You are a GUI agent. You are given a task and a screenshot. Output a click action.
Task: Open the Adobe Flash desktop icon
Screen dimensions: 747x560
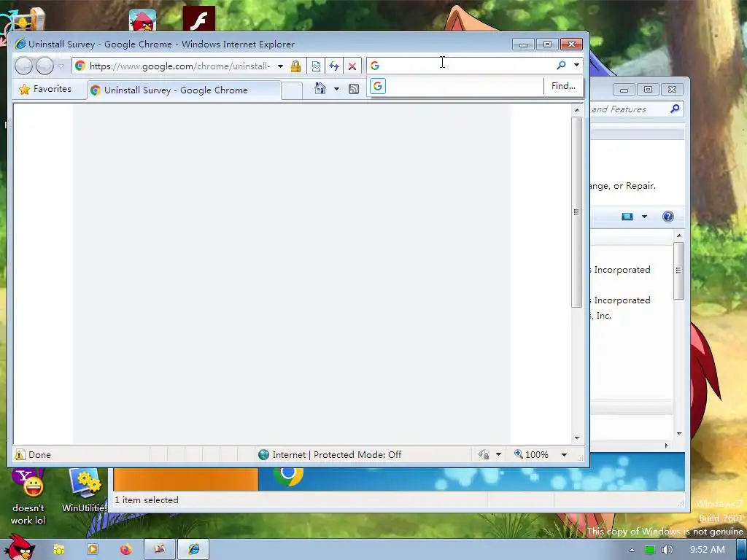point(199,18)
